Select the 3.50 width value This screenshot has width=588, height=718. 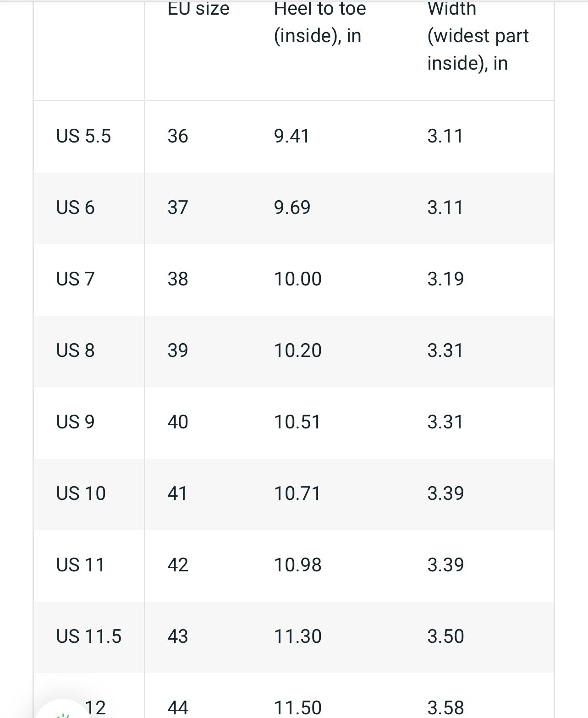tap(445, 636)
